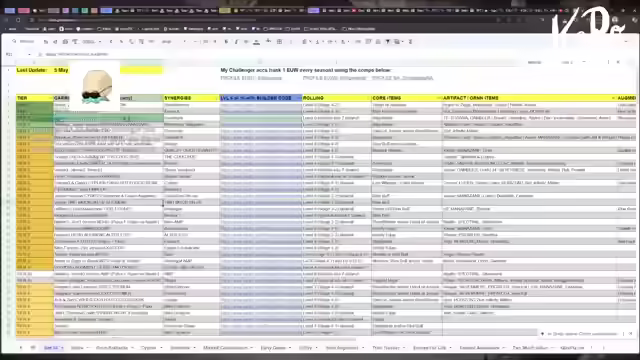Viewport: 640px width, 360px height.
Task: Toggle the filter funnel button
Action: click(388, 42)
